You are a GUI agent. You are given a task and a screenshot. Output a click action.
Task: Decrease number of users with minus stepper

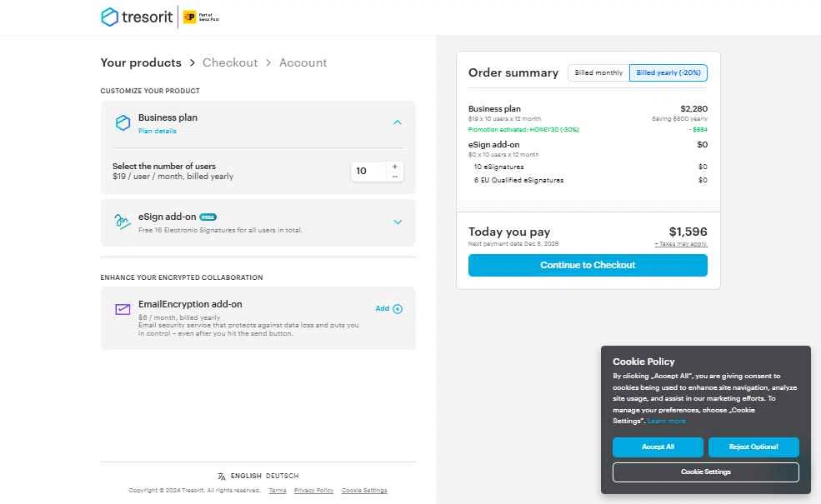click(395, 177)
